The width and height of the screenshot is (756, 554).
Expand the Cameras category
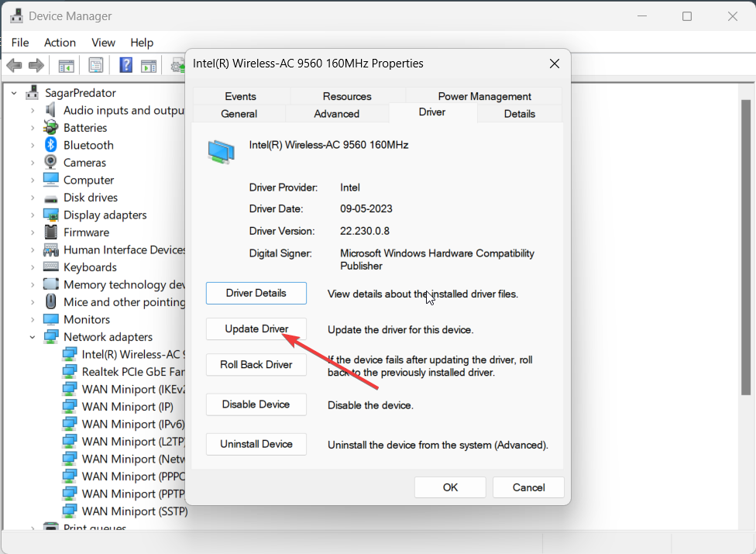33,163
